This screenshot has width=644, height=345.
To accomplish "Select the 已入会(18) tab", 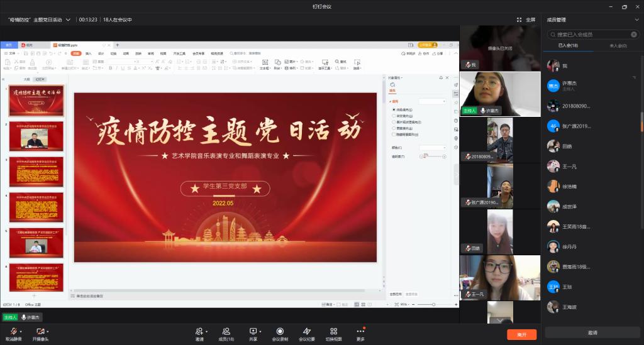I will point(568,46).
